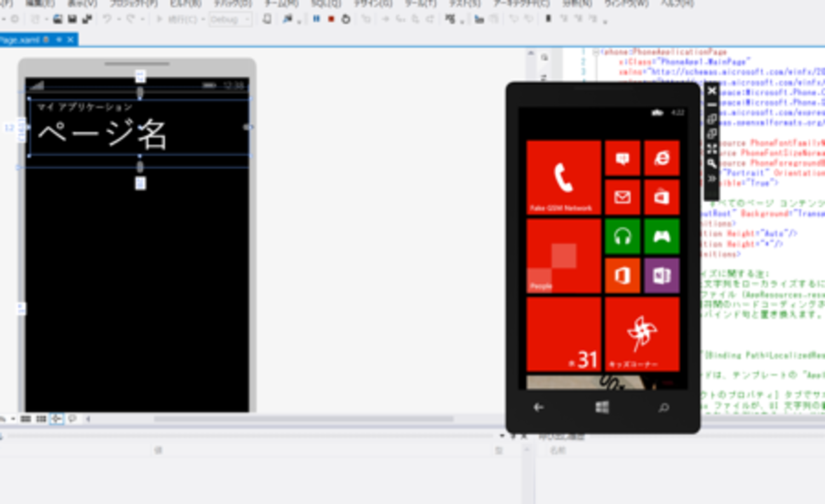Pause debugging with the blue pause icon
Viewport: 825px width, 504px height.
click(x=316, y=20)
